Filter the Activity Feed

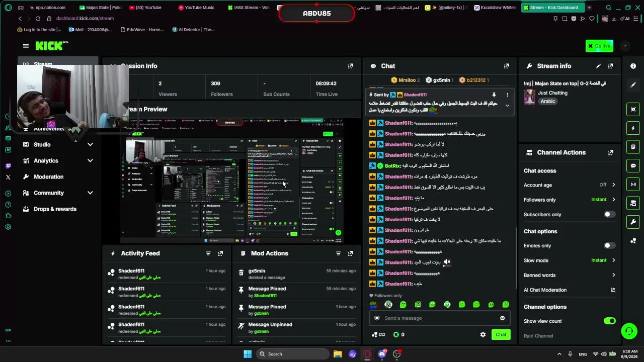tap(208, 253)
